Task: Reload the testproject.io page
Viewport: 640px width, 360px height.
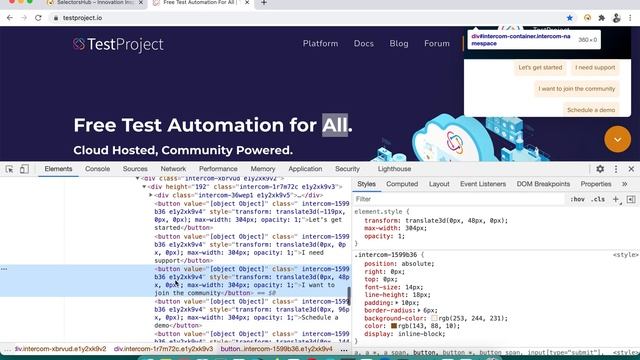Action: click(38, 18)
